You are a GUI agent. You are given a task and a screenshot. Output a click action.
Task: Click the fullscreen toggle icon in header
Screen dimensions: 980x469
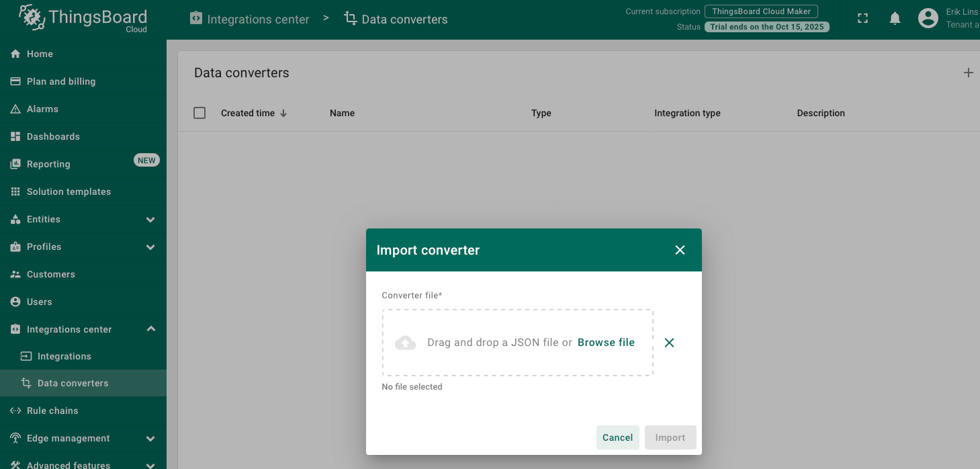point(863,19)
